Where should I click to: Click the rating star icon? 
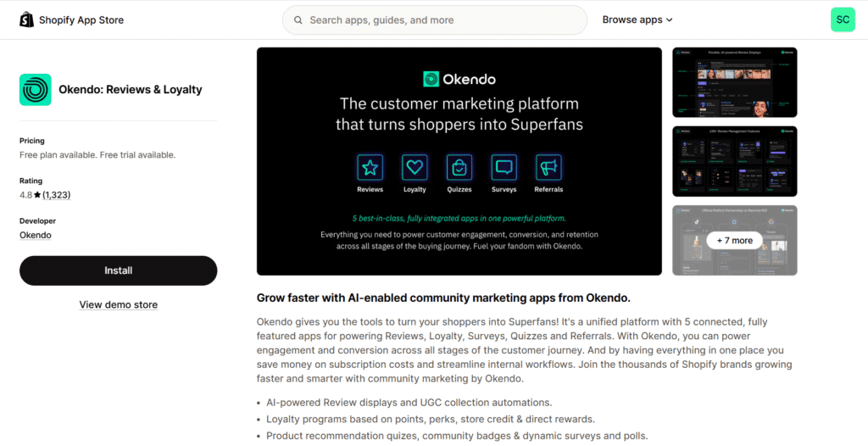[37, 195]
